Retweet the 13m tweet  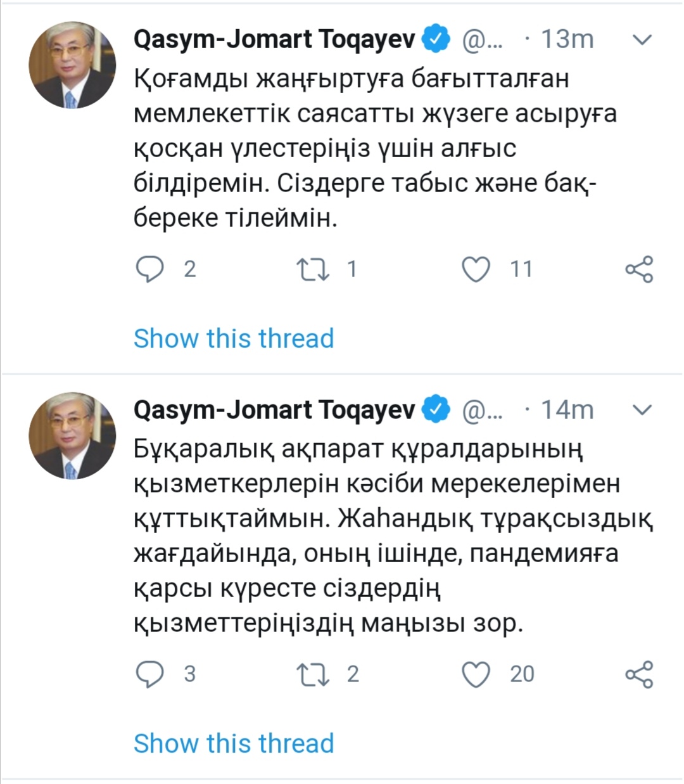pos(313,269)
